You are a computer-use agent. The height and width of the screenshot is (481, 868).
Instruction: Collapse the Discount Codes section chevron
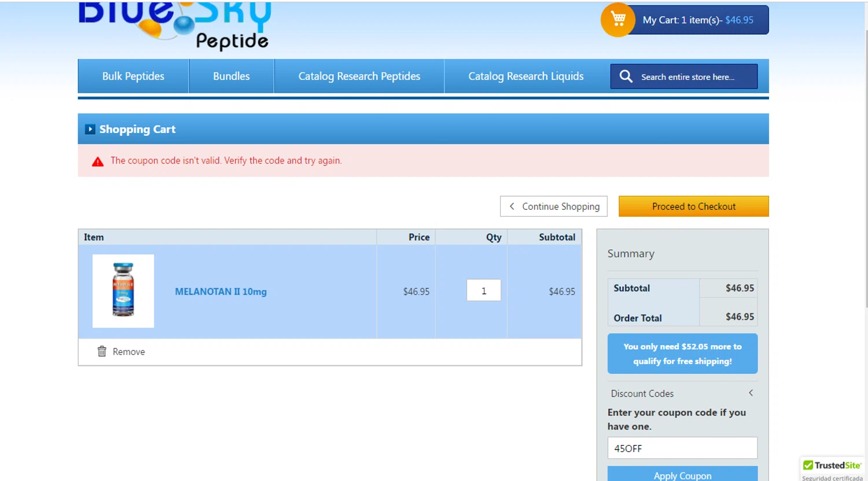[x=751, y=393]
